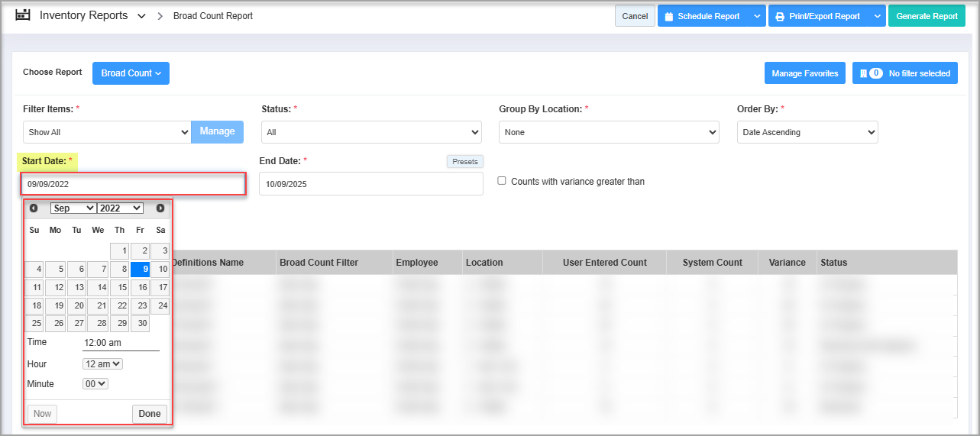Click the End Date input field
980x436 pixels.
(370, 184)
